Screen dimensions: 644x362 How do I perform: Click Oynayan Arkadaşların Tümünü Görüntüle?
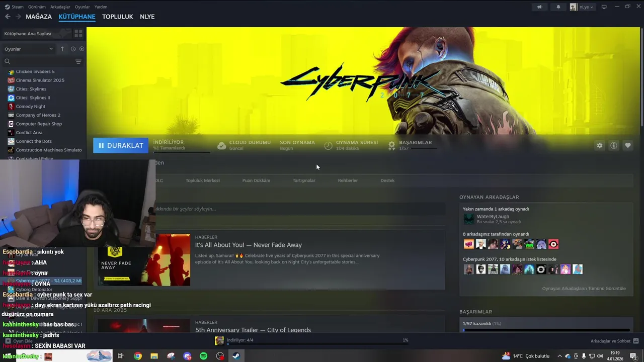[x=584, y=289]
